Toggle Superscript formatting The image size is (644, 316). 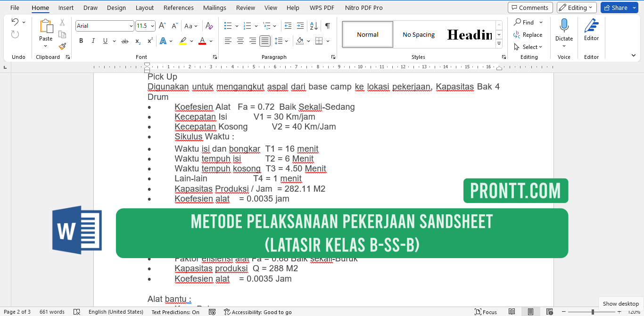[x=150, y=41]
